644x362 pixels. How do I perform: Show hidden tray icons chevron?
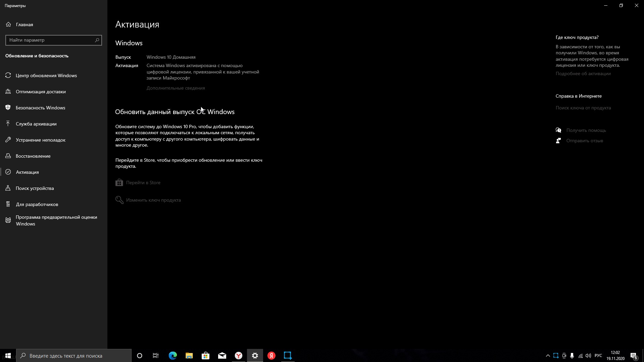548,356
